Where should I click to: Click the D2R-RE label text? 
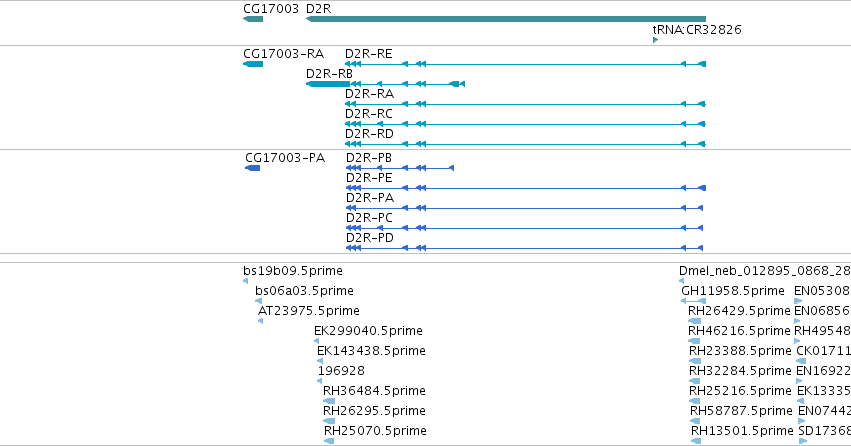tap(369, 54)
